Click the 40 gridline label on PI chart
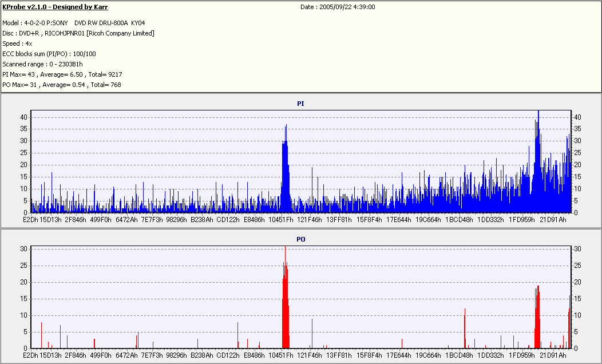The image size is (602, 364). point(24,117)
